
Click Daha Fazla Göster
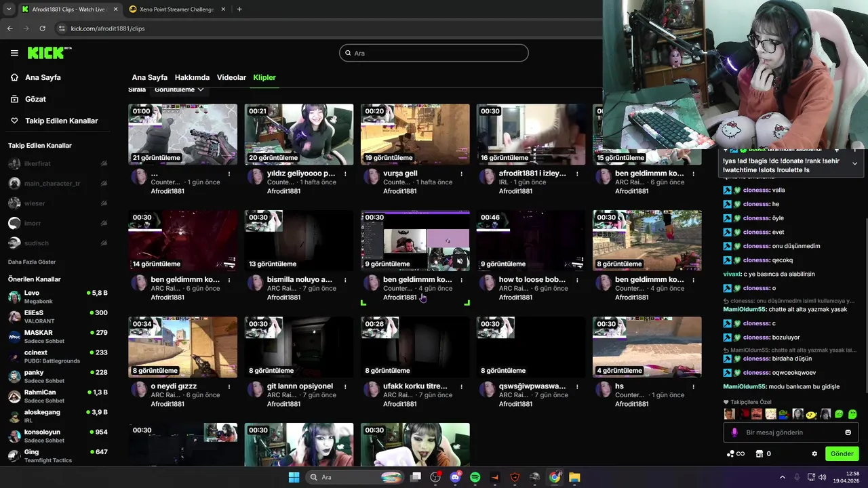pos(32,262)
